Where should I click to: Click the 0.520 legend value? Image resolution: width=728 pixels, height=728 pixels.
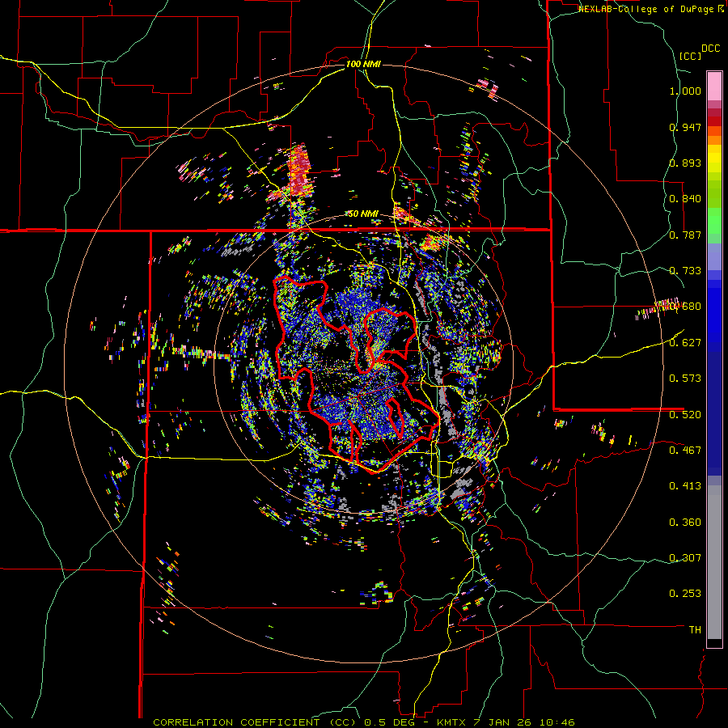click(685, 415)
